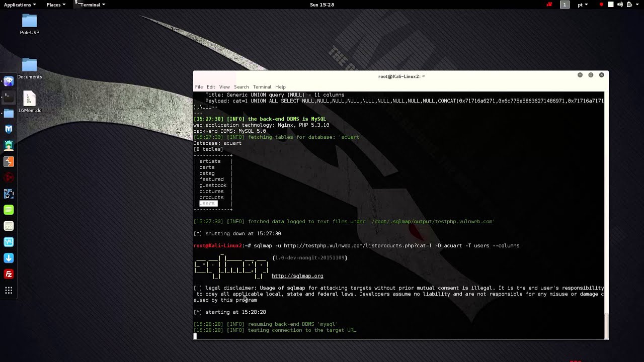This screenshot has width=644, height=362.
Task: Open the Poli-USP desktop folder
Action: (x=30, y=24)
